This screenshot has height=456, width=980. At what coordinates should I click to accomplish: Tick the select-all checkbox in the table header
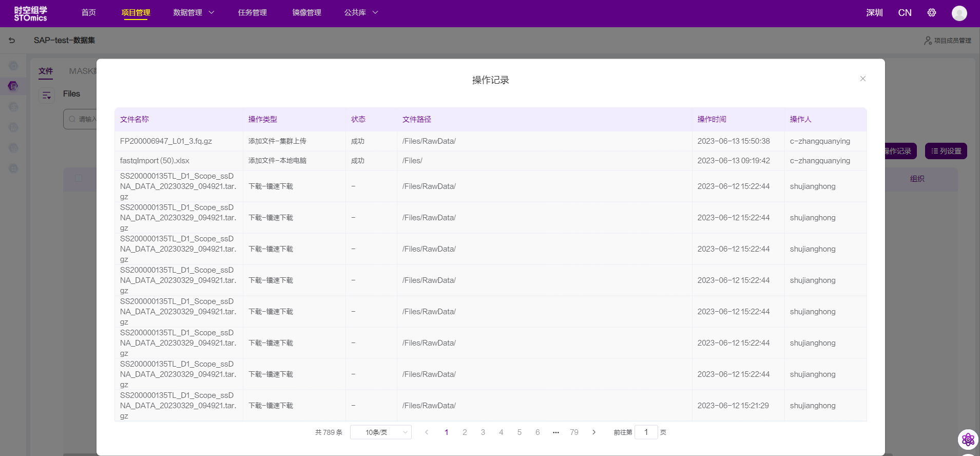click(79, 178)
